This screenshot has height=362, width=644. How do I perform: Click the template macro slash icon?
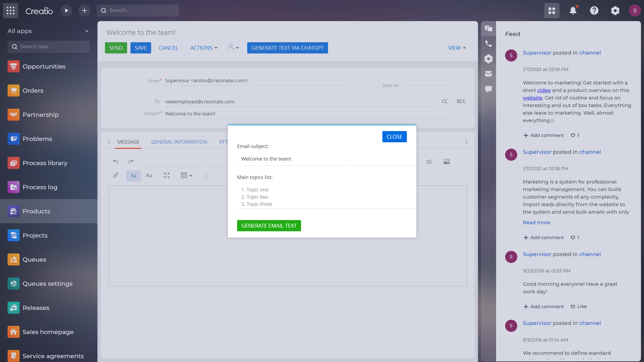(x=207, y=176)
